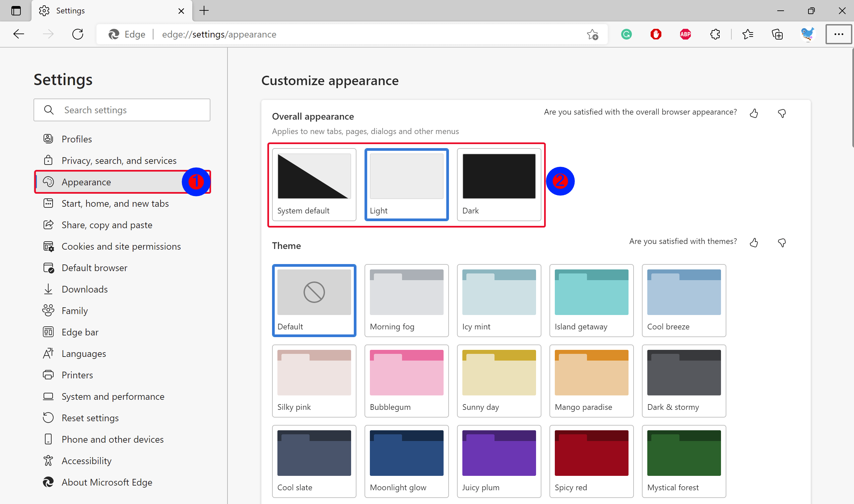This screenshot has width=854, height=504.
Task: Select System default appearance option
Action: 314,184
